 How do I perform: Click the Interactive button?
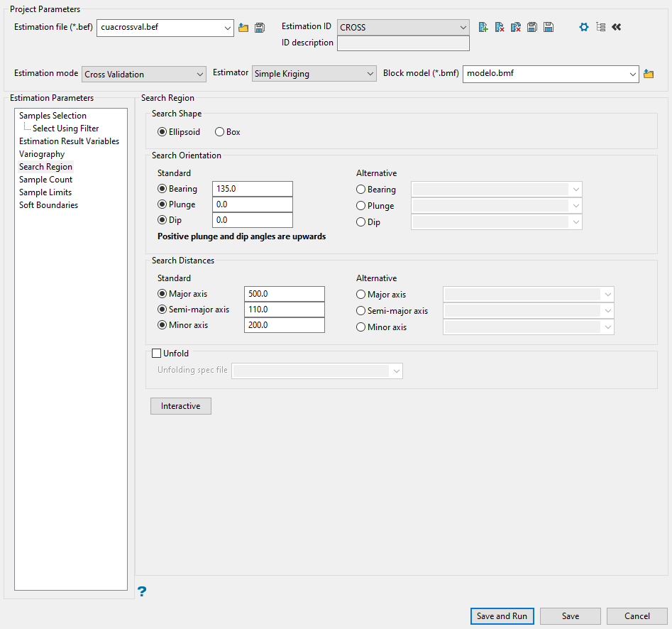tap(180, 406)
